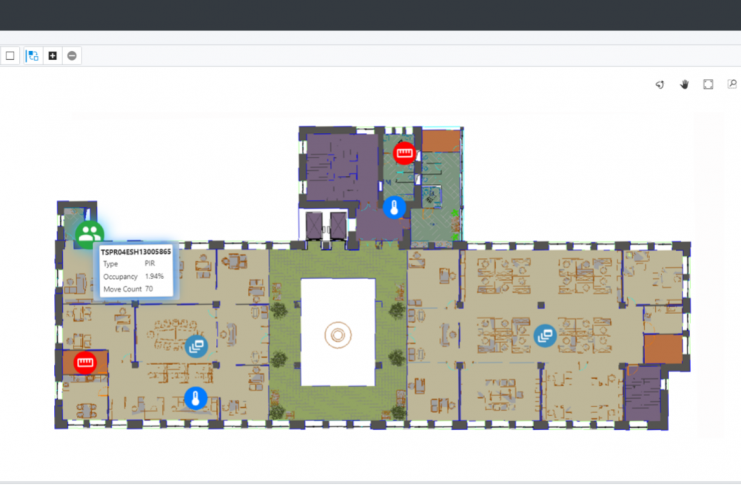Toggle the empty checkbox in the toolbar

10,56
